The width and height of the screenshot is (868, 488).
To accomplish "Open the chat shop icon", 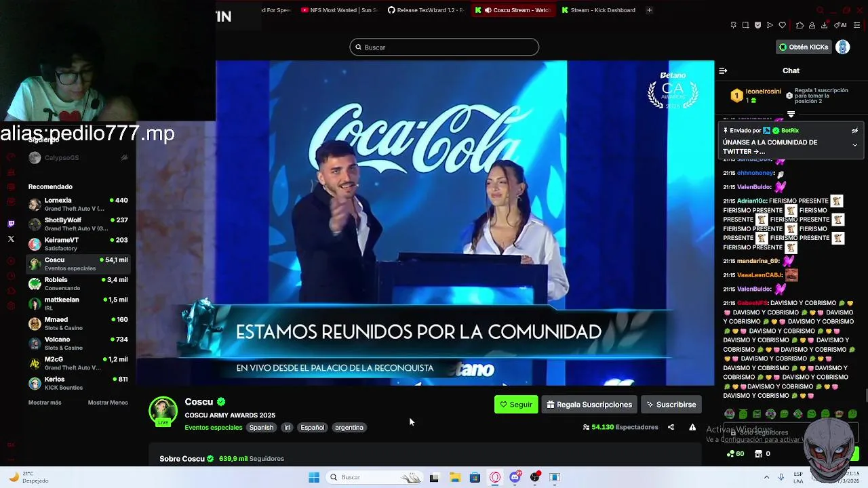I will pyautogui.click(x=758, y=453).
